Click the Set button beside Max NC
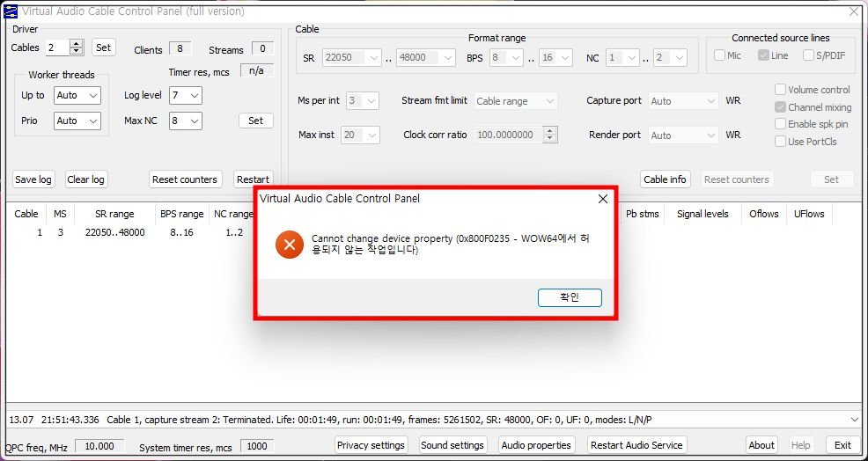Screen dimensions: 868x461 (x=256, y=121)
